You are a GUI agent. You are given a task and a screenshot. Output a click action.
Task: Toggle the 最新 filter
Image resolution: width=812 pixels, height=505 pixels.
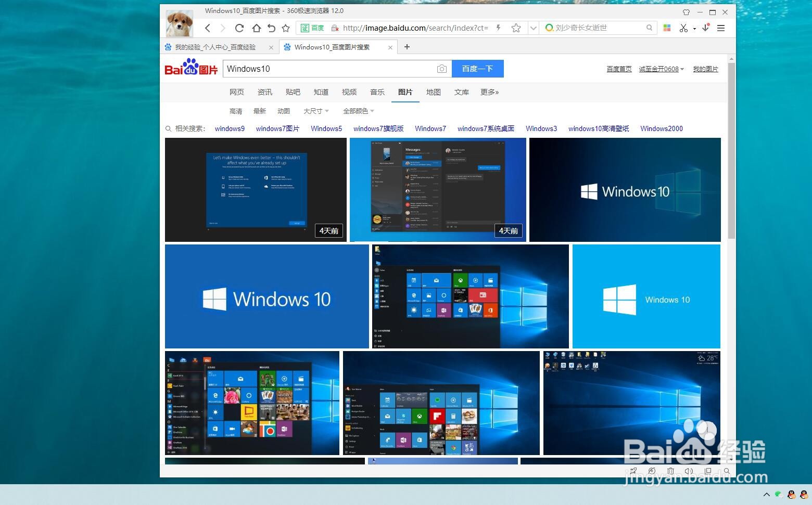tap(260, 111)
